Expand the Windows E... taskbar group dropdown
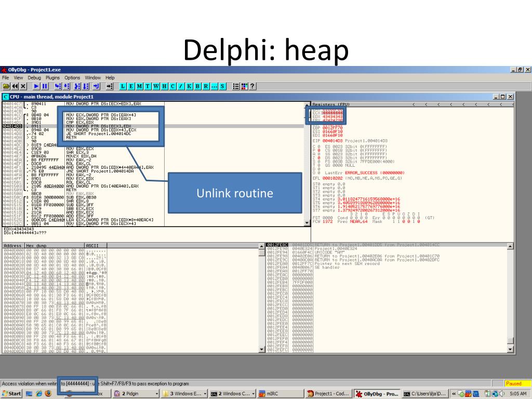The width and height of the screenshot is (532, 399). [205, 394]
